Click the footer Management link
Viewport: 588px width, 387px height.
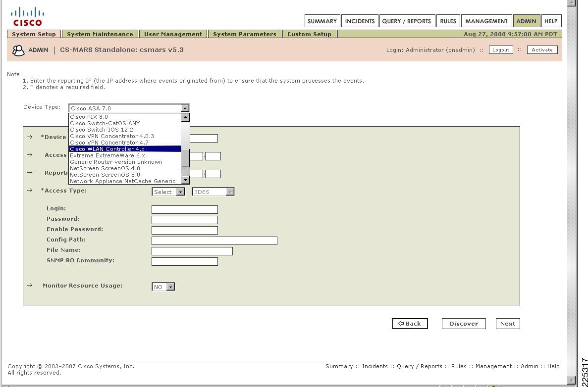pyautogui.click(x=493, y=366)
